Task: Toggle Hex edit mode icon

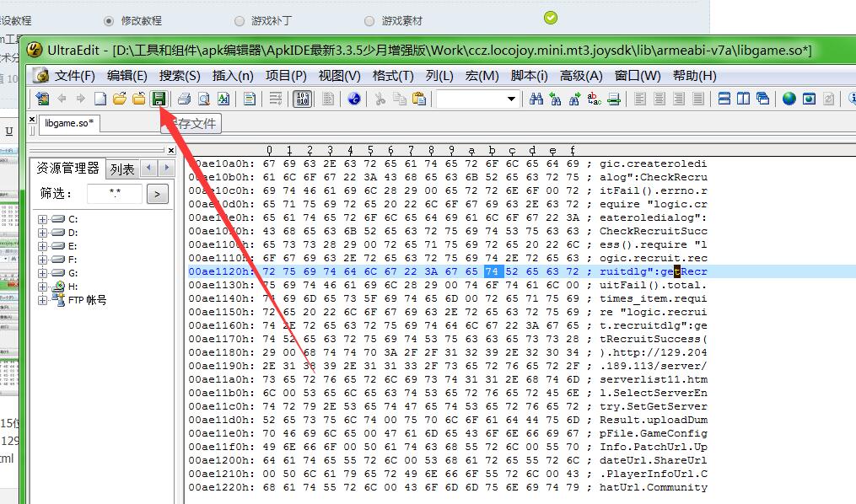Action: point(301,99)
